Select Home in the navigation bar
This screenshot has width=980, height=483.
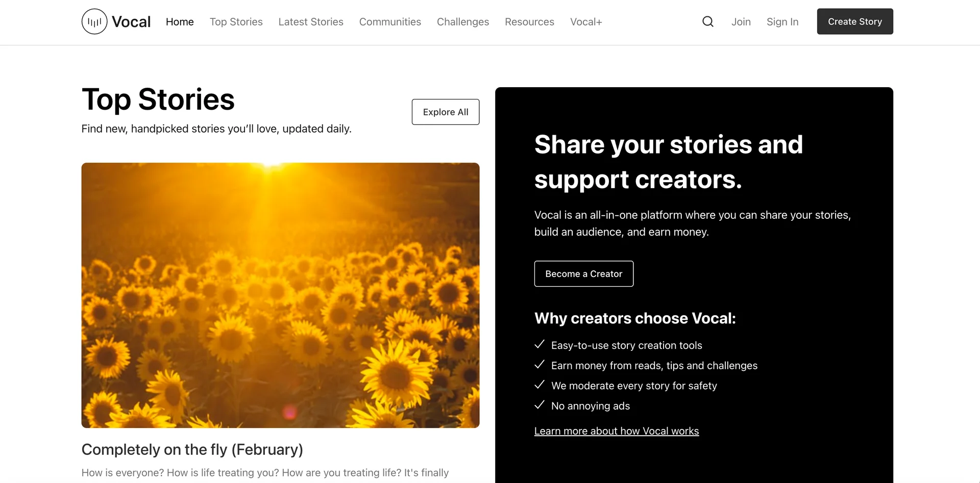pos(180,21)
